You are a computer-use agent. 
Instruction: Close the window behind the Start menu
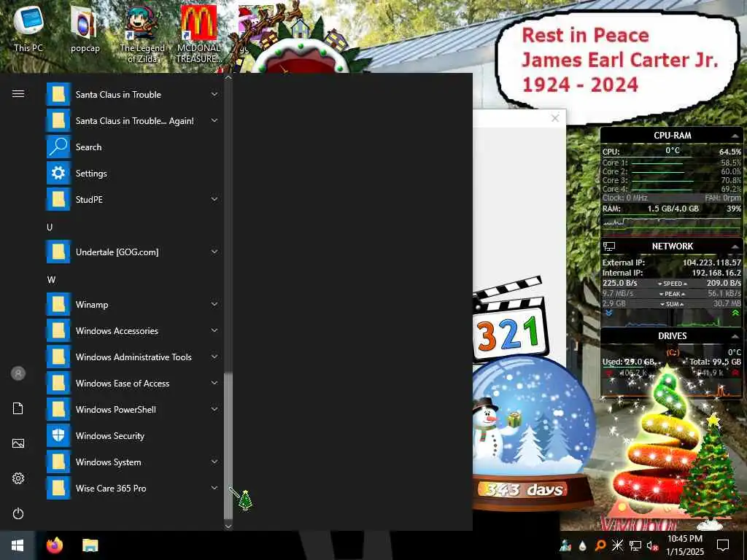555,118
